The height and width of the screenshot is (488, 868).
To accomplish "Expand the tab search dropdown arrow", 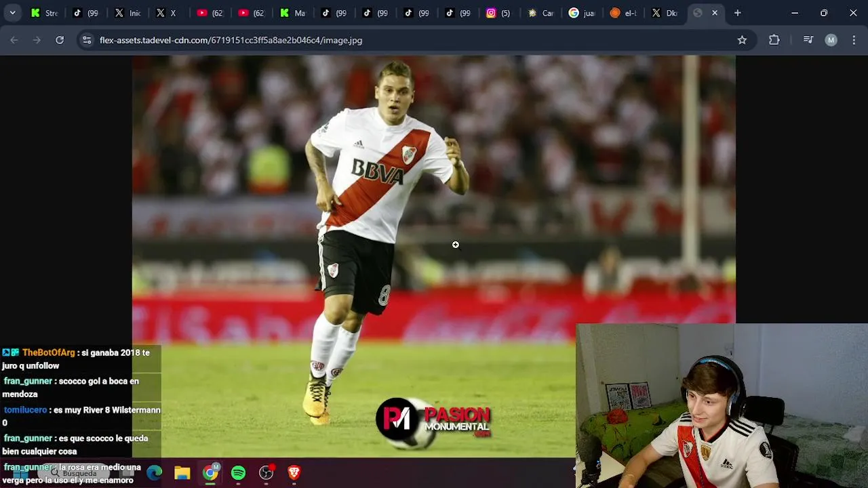I will point(12,13).
